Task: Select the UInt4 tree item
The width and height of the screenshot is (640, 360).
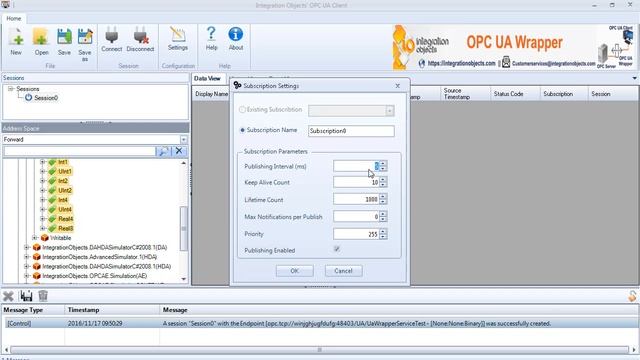Action: pyautogui.click(x=65, y=209)
